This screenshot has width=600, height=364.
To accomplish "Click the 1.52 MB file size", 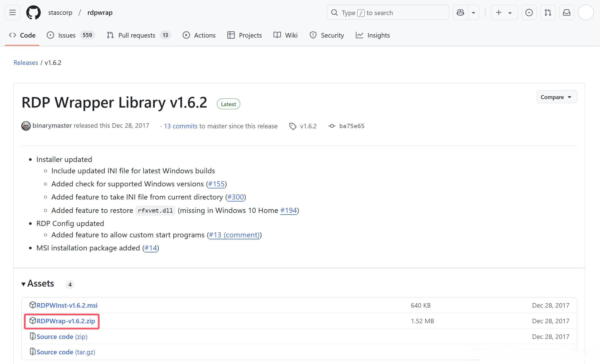I will point(422,321).
